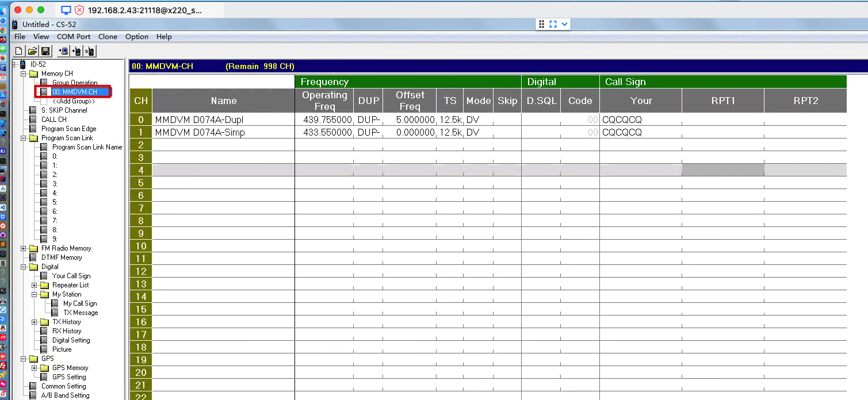Click the Save floppy disk toolbar icon

(45, 51)
